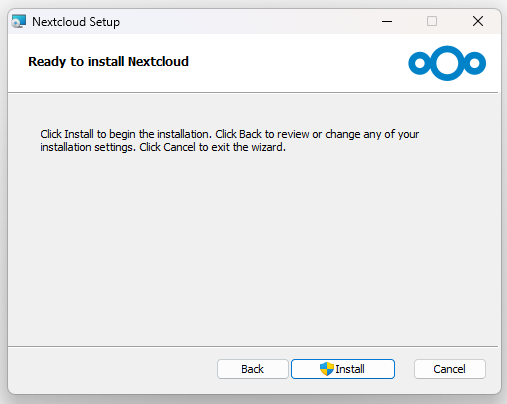Click the left small circle of Nextcloud logo
This screenshot has width=507, height=404.
click(420, 63)
